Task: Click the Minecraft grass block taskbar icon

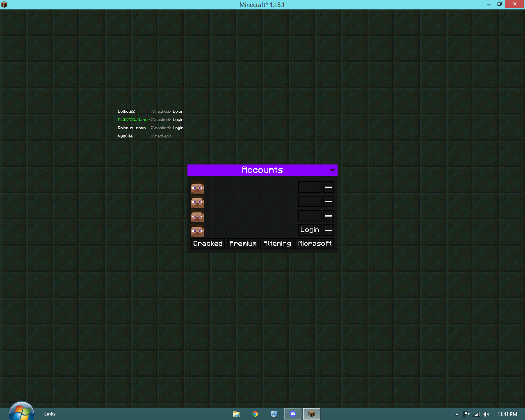Action: tap(311, 414)
